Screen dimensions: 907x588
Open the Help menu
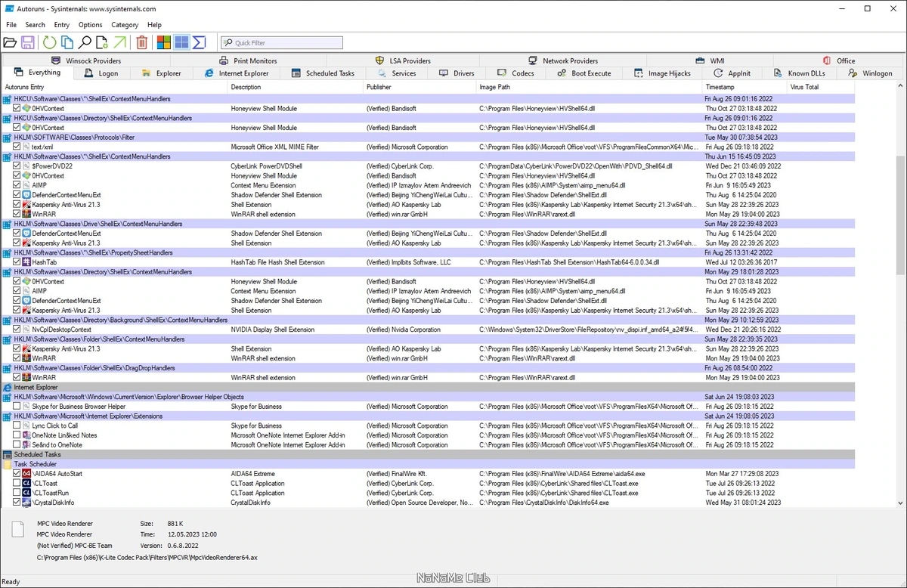(x=154, y=25)
